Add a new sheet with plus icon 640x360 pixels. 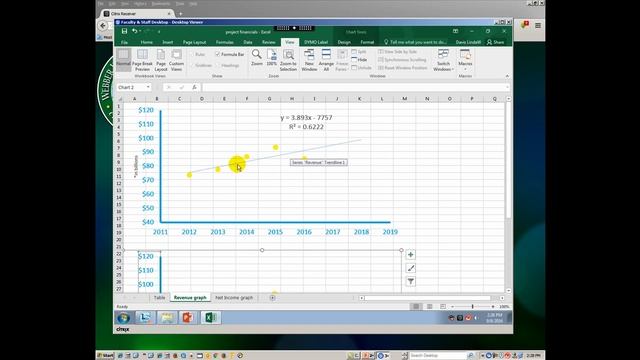[272, 298]
